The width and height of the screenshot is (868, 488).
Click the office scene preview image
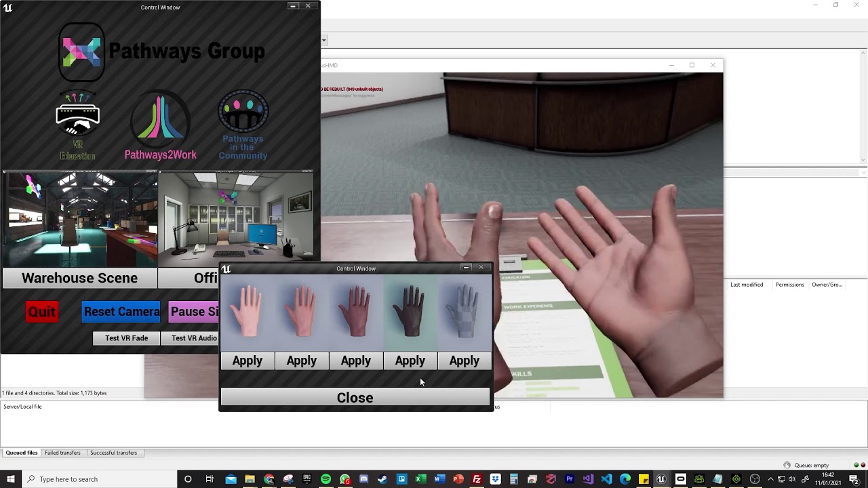point(236,217)
